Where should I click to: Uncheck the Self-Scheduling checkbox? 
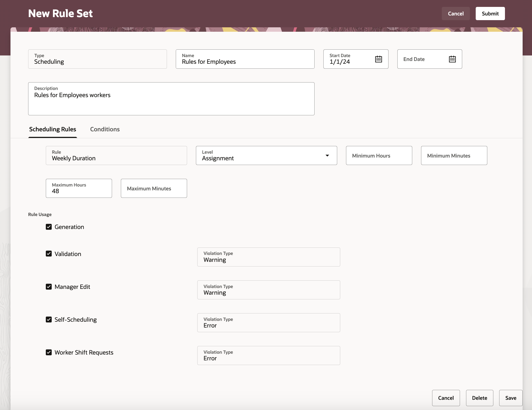tap(49, 320)
